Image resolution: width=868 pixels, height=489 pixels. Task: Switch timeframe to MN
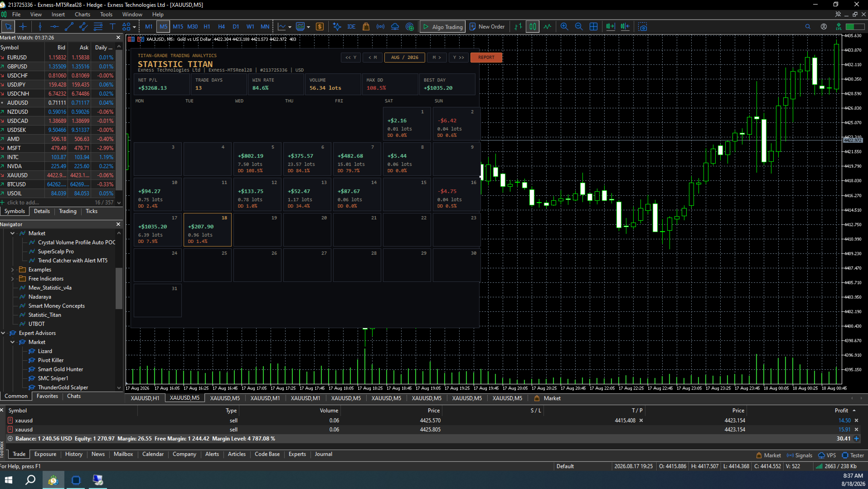[x=265, y=27]
